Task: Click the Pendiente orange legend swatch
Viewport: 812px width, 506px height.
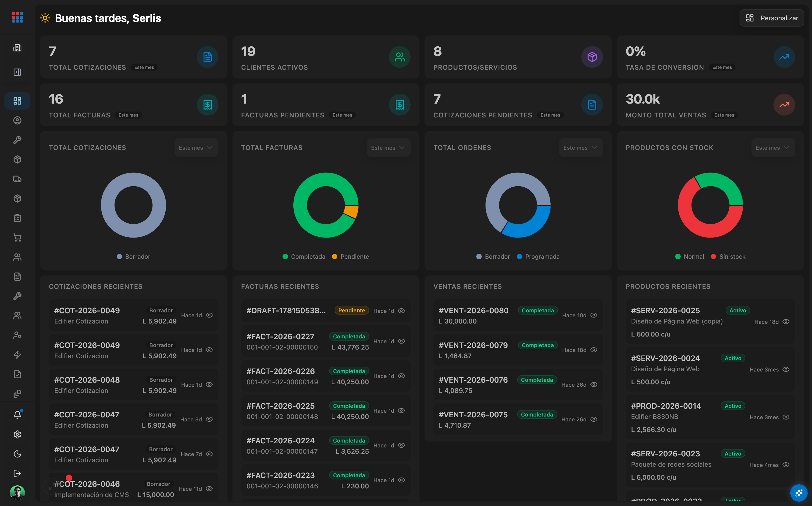Action: 334,257
